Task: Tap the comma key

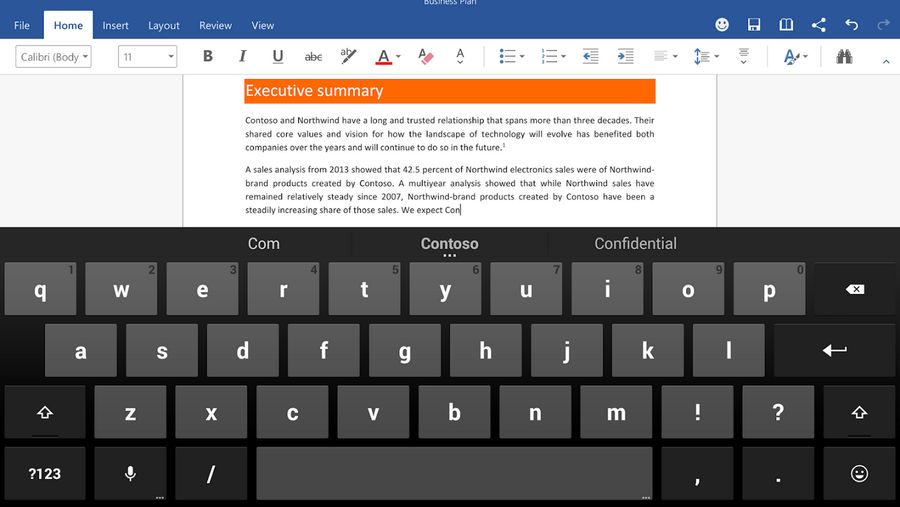Action: point(697,474)
